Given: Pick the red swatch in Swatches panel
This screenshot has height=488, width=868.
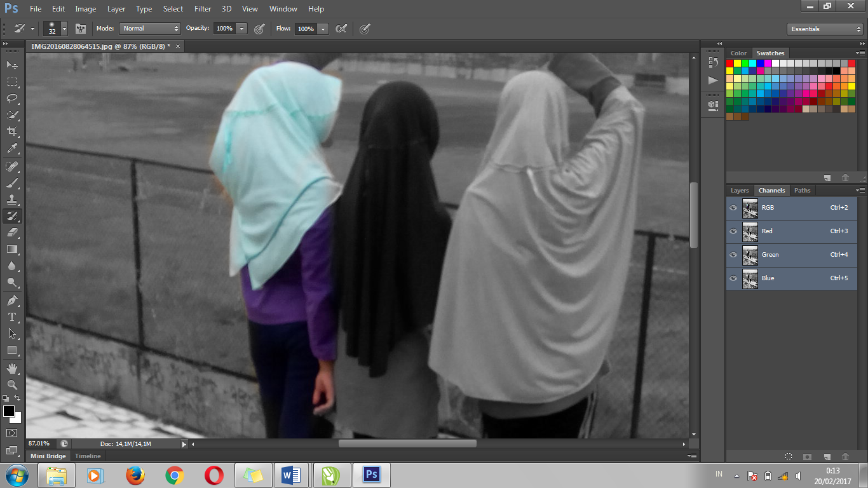Looking at the screenshot, I should (729, 64).
